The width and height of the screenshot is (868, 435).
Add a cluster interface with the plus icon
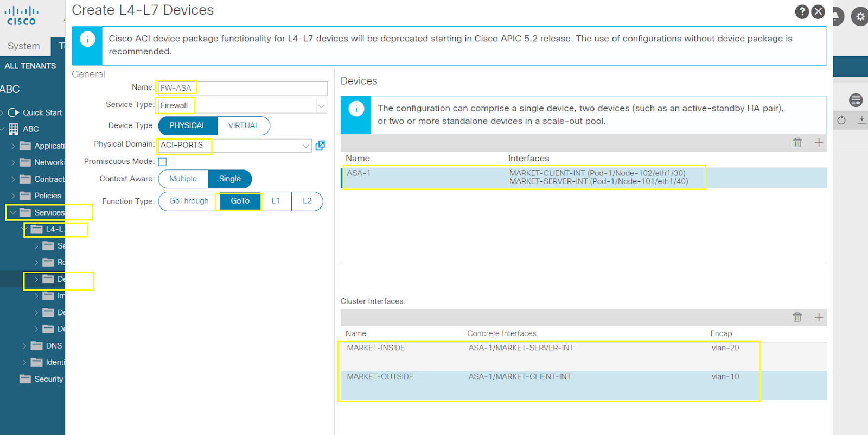[819, 317]
